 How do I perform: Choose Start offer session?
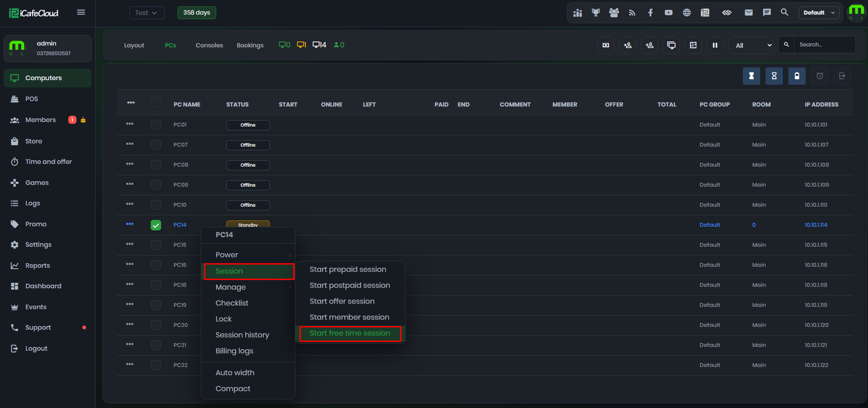tap(350, 301)
